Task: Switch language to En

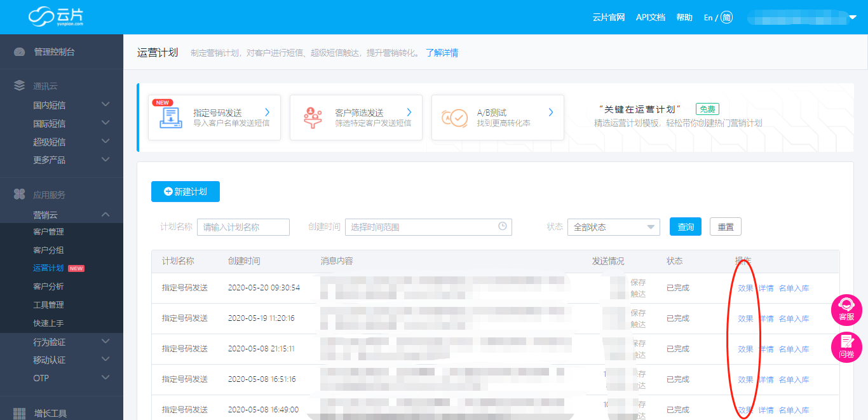Action: [709, 18]
